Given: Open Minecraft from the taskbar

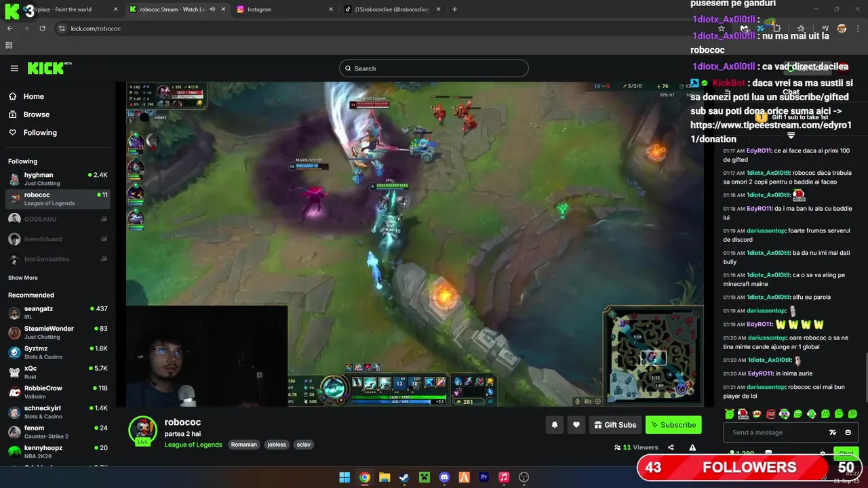Looking at the screenshot, I should pyautogui.click(x=424, y=477).
